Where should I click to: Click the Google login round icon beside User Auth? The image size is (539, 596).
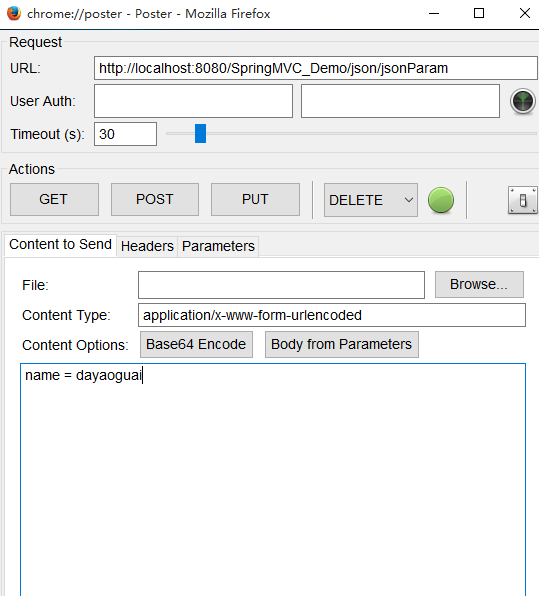click(x=523, y=101)
